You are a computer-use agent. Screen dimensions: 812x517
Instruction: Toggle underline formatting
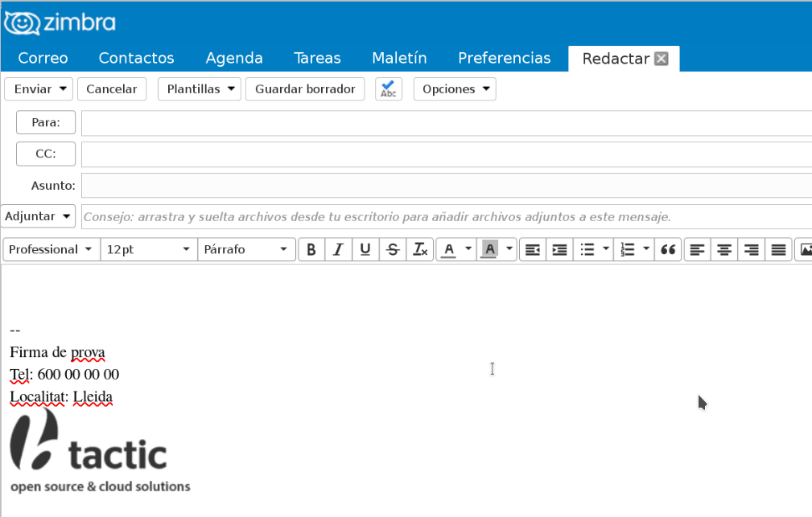click(365, 250)
